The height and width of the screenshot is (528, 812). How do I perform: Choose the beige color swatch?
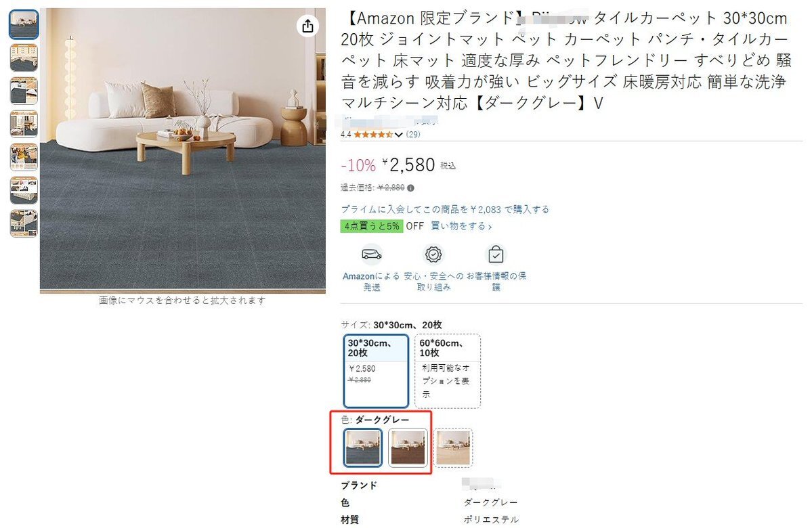click(x=453, y=447)
